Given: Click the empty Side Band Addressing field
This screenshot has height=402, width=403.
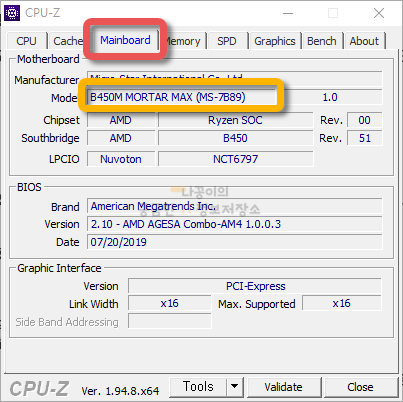Looking at the screenshot, I should click(x=170, y=321).
